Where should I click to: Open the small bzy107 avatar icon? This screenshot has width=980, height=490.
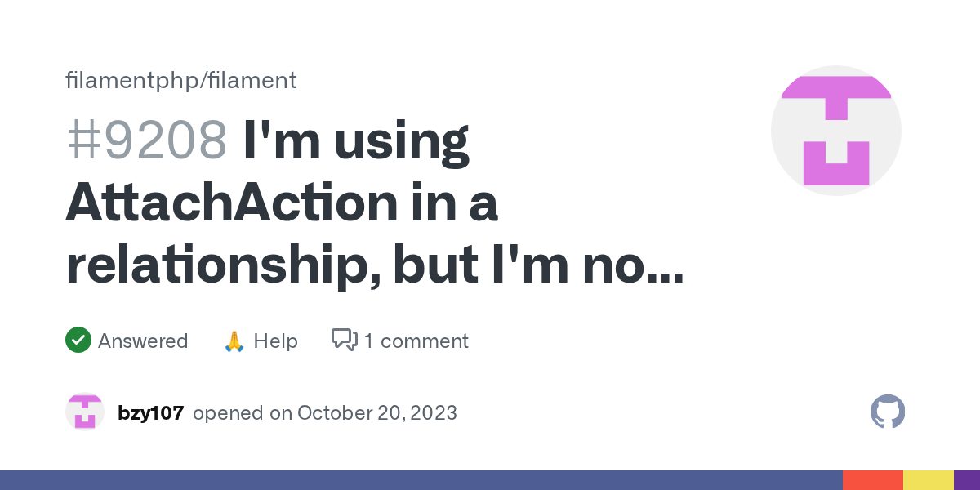click(x=85, y=412)
